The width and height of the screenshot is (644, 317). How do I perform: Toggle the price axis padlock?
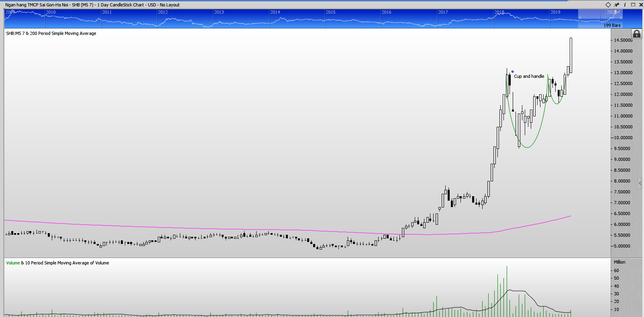(x=636, y=34)
